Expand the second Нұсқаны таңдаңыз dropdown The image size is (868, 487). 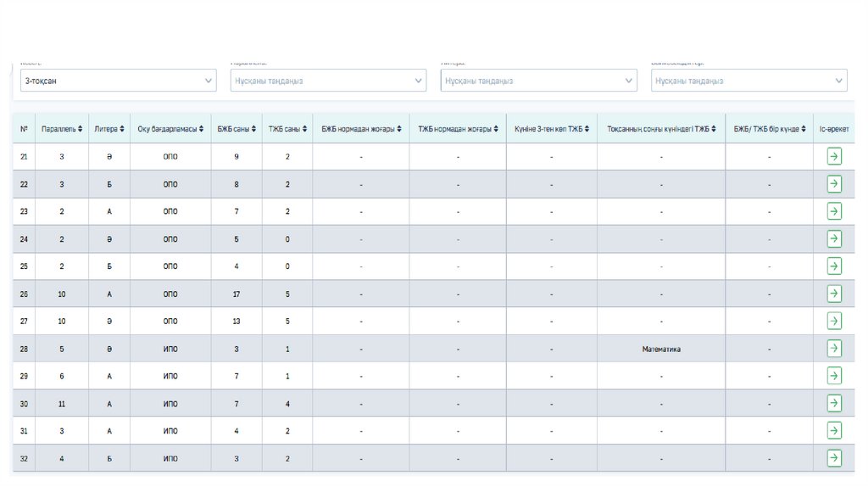pyautogui.click(x=328, y=81)
